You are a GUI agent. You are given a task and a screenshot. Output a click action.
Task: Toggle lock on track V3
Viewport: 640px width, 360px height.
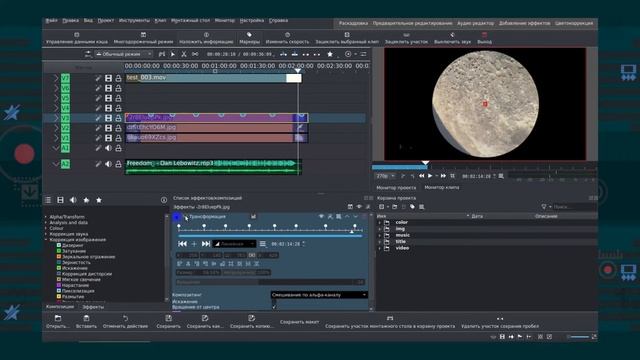coord(118,118)
